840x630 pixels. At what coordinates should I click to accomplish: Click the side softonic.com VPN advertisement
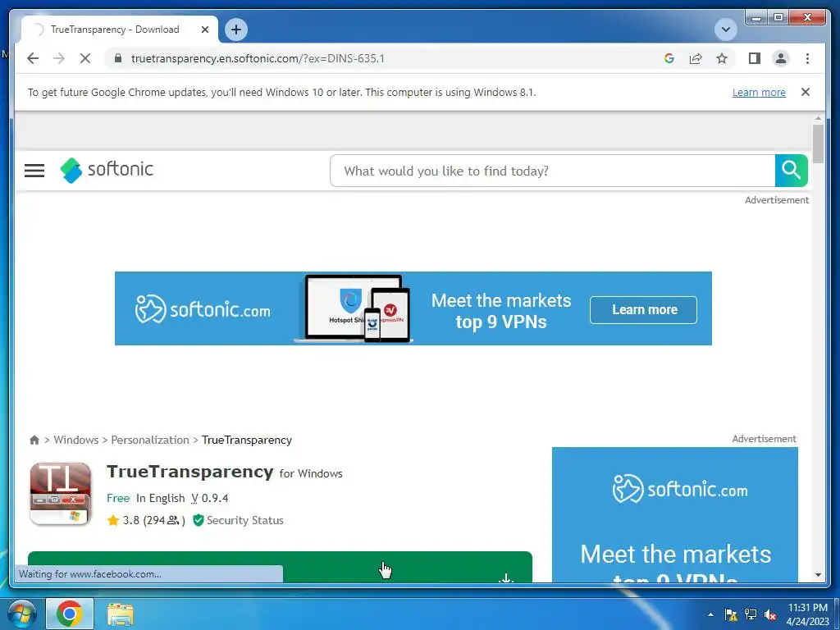[675, 515]
